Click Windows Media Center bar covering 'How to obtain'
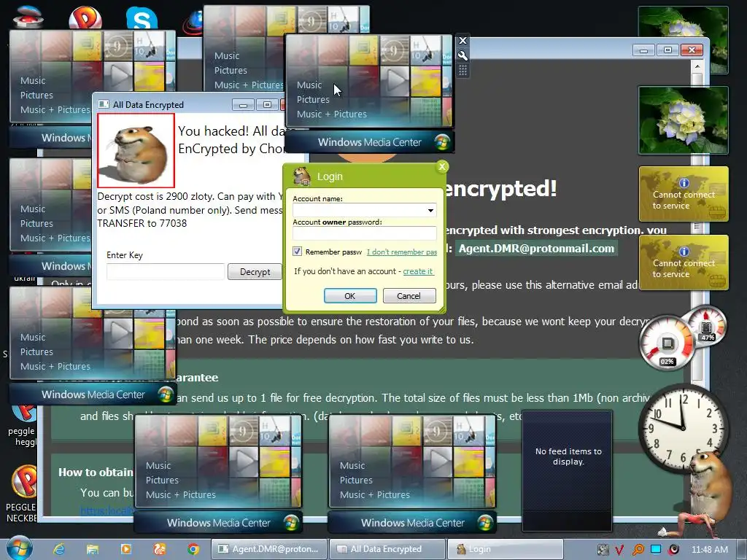Viewport: 747px width, 560px height. pos(218,522)
